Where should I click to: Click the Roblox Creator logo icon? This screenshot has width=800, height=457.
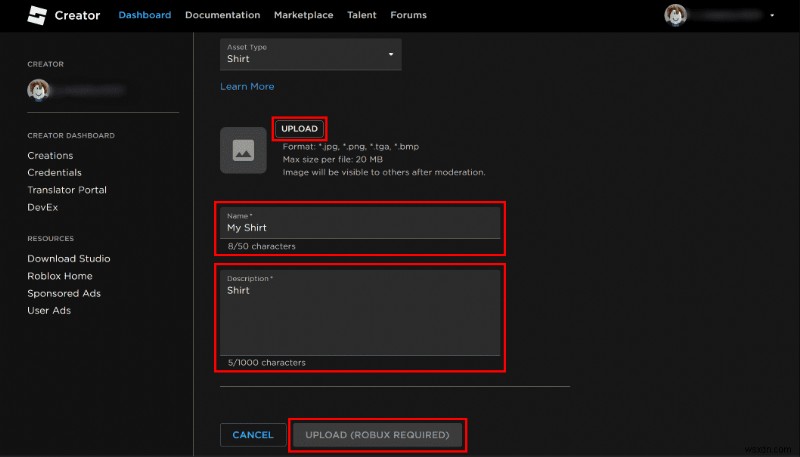click(37, 15)
